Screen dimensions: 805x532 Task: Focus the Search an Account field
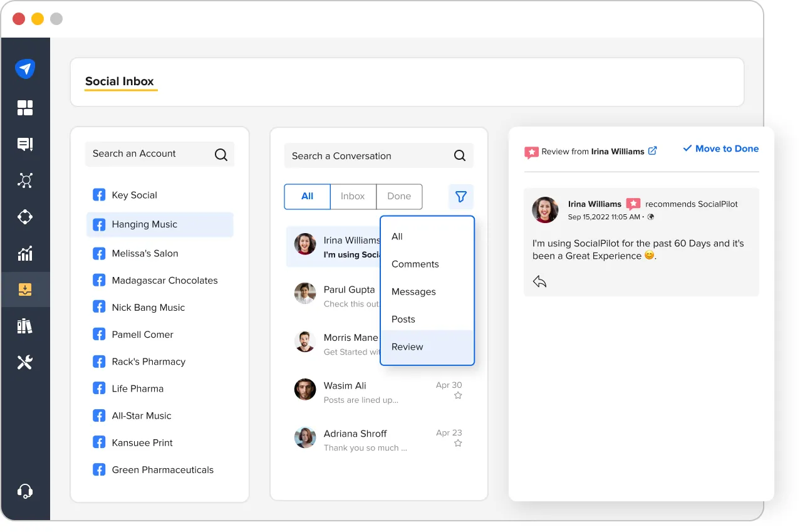[160, 154]
